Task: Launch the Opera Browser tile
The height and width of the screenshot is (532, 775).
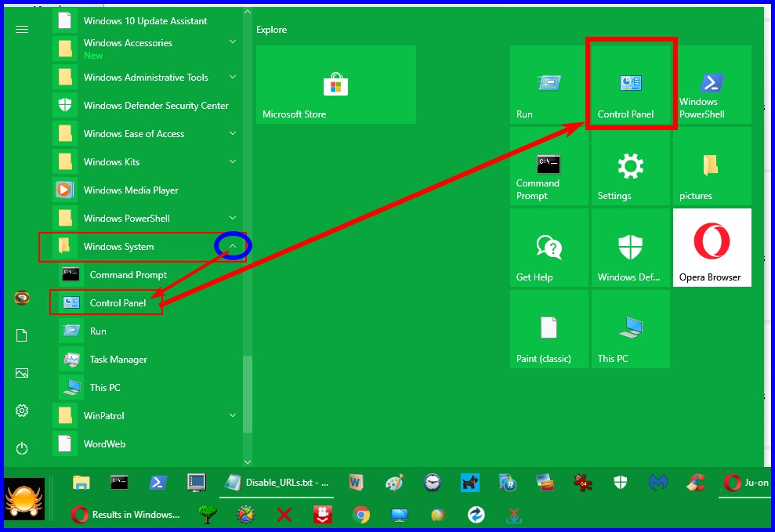Action: 712,248
